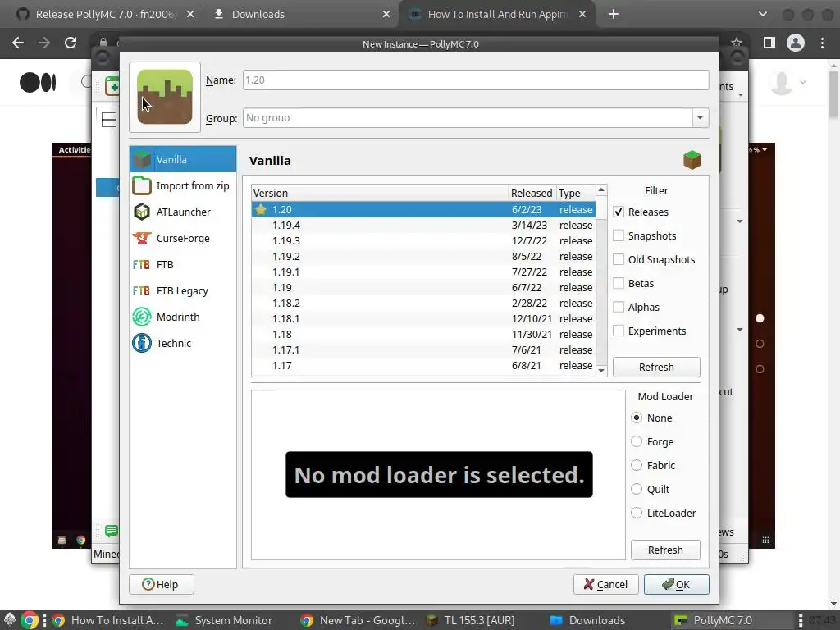The image size is (840, 630).
Task: Switch to How To Install And Run tab
Action: click(497, 15)
